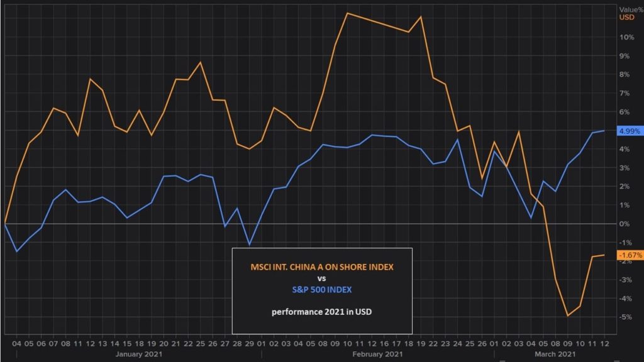
Task: Select the 'S&P 500 INDEX' legend text
Action: pyautogui.click(x=322, y=289)
